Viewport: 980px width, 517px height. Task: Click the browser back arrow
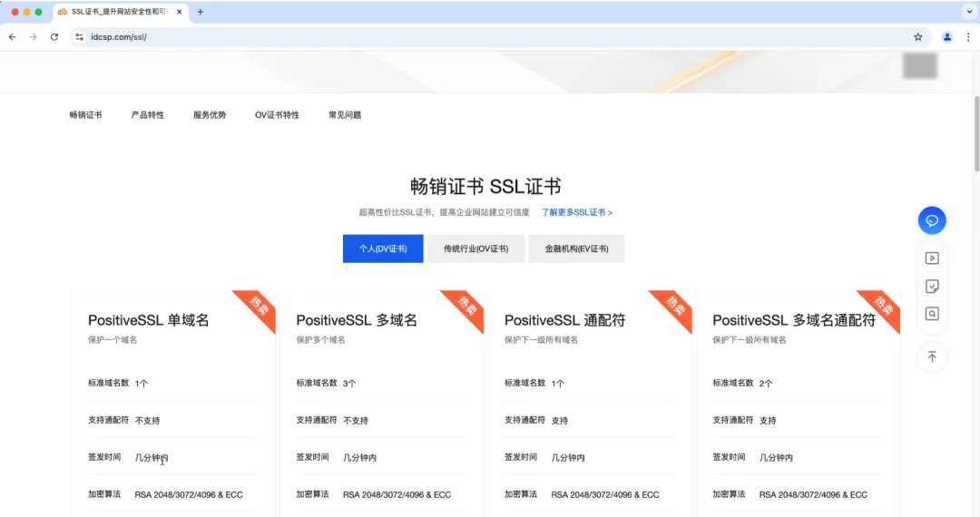(13, 37)
